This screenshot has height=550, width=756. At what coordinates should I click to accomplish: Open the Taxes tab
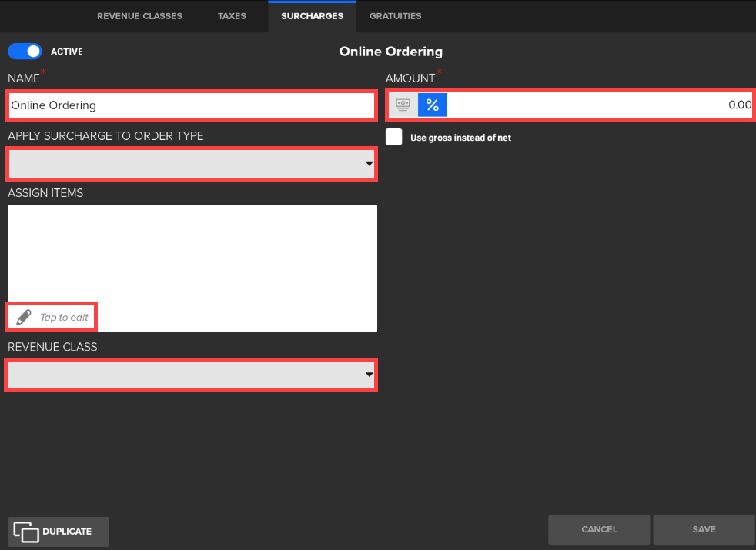(232, 16)
